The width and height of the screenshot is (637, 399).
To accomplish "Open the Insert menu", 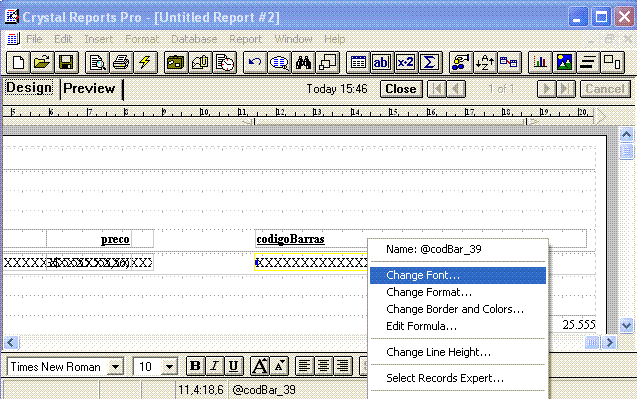I will [x=99, y=39].
